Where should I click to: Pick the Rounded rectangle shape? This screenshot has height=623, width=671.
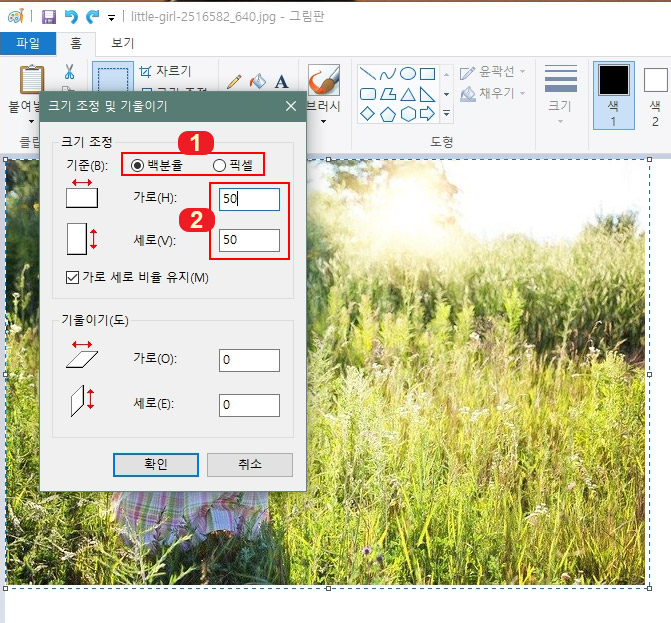[x=368, y=94]
